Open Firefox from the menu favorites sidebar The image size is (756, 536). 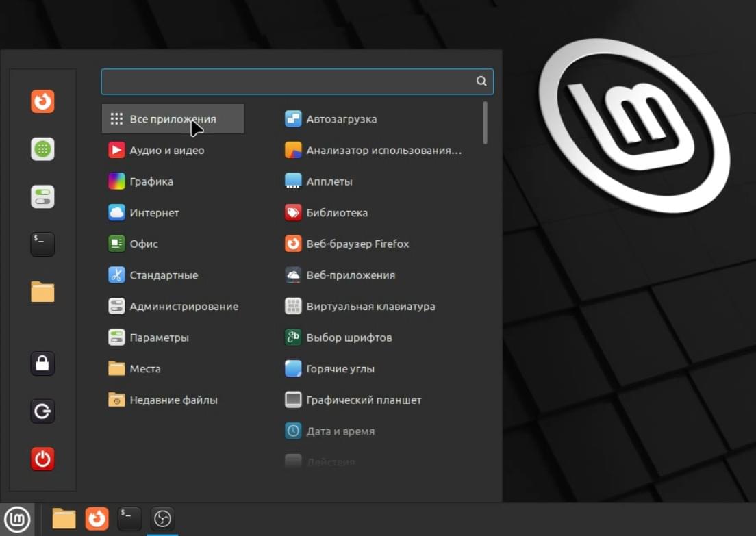tap(42, 101)
